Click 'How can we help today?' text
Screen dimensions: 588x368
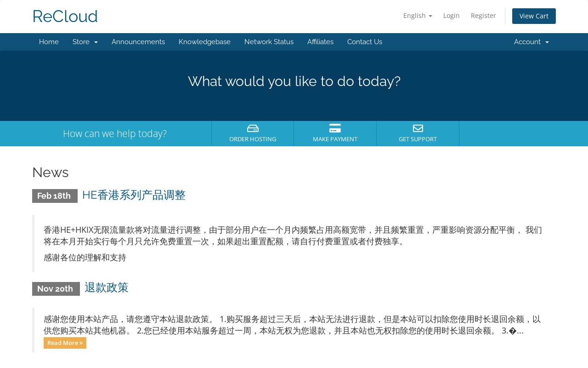click(x=115, y=133)
